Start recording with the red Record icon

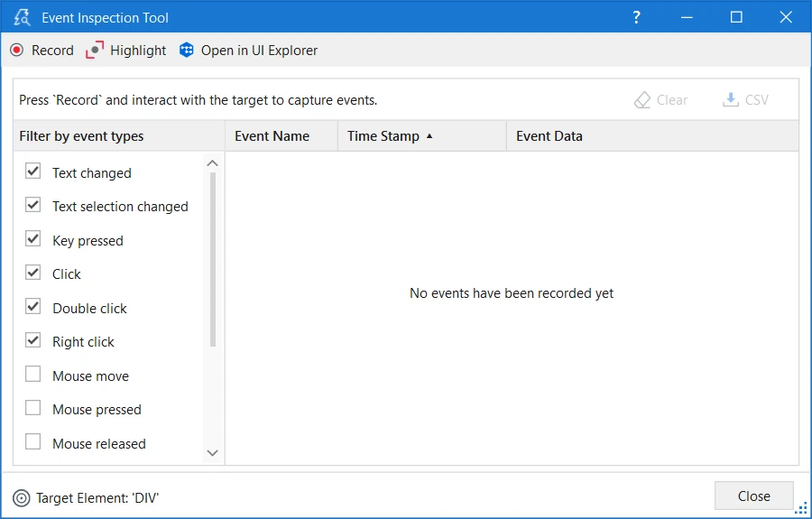[17, 51]
